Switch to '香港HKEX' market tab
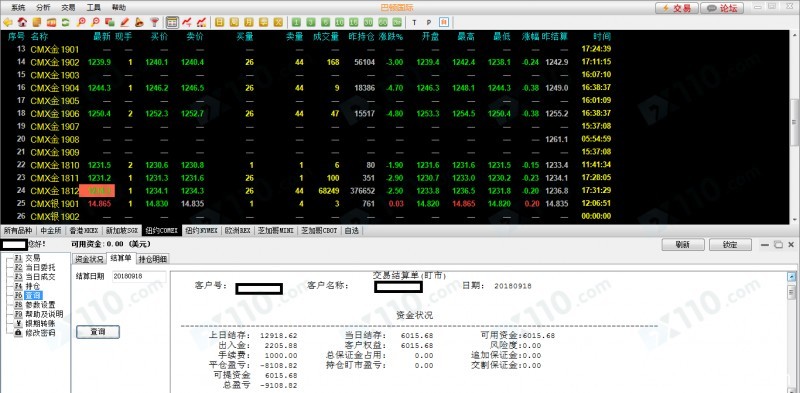Viewport: 800px width, 393px height. click(x=84, y=230)
